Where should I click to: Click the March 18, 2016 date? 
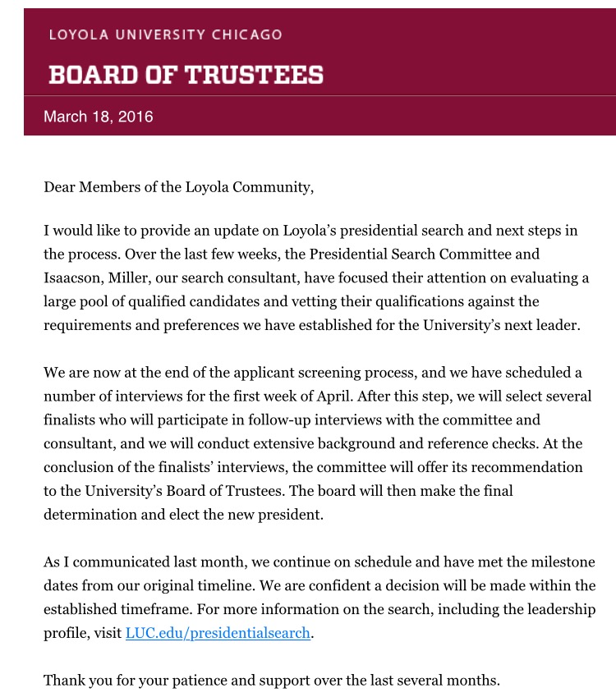click(x=99, y=117)
